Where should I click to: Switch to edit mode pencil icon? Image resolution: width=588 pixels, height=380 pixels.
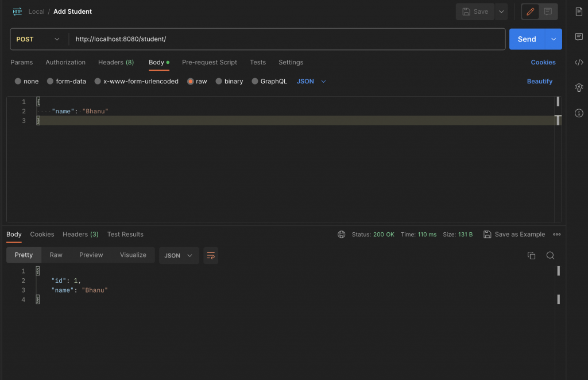coord(530,11)
